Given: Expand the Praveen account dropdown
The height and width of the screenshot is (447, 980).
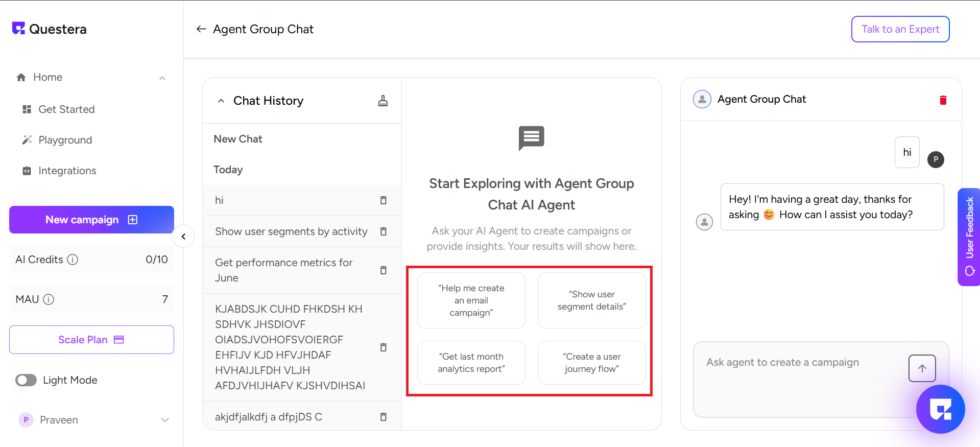Looking at the screenshot, I should (165, 420).
